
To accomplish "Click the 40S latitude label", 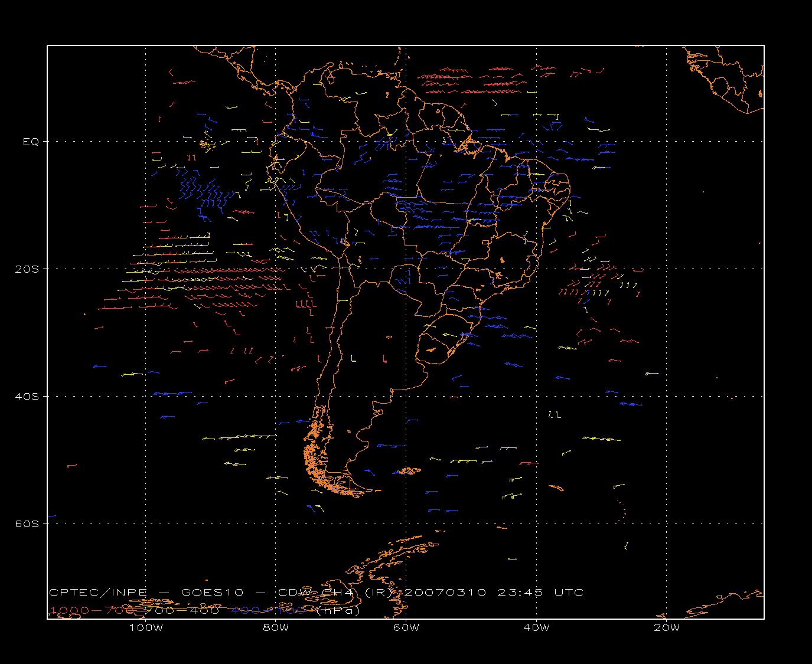I will click(x=27, y=397).
